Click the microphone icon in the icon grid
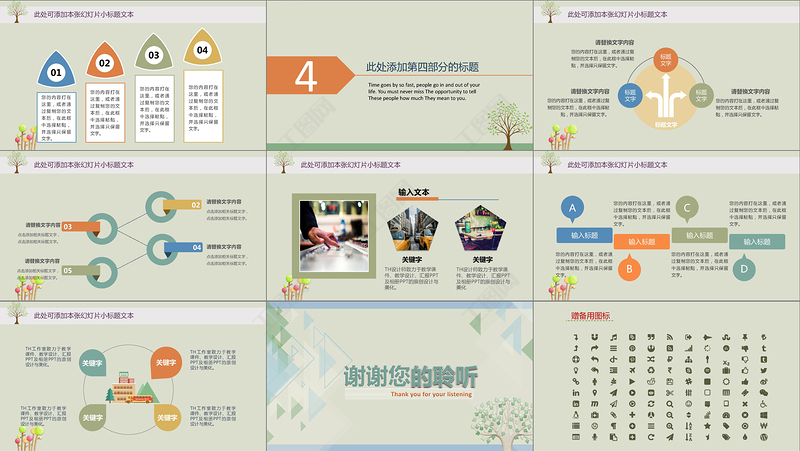Image resolution: width=800 pixels, height=451 pixels. [x=594, y=436]
